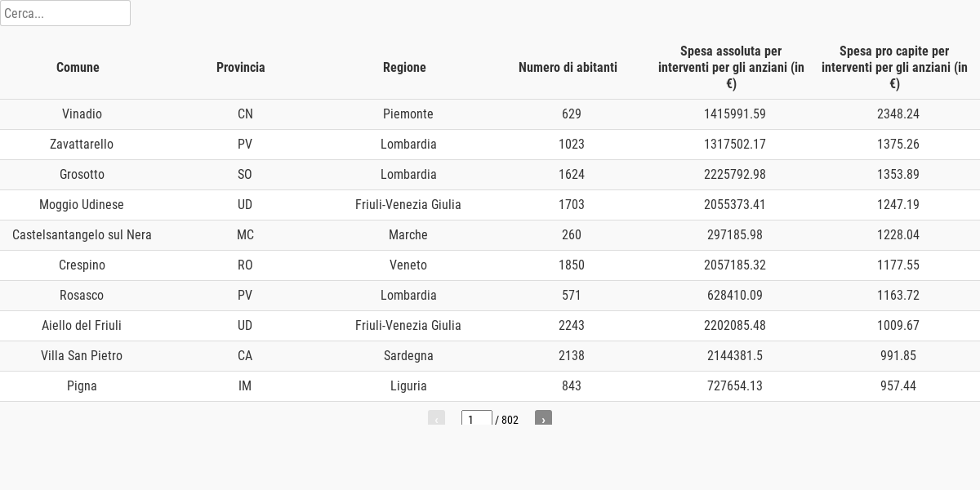This screenshot has height=490, width=980.
Task: Go to previous page arrow
Action: point(436,418)
